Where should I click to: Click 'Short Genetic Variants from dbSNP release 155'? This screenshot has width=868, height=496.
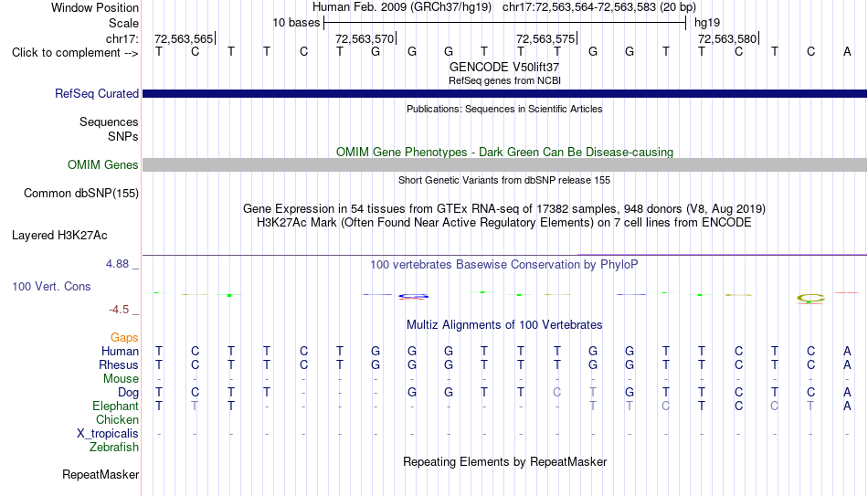504,180
